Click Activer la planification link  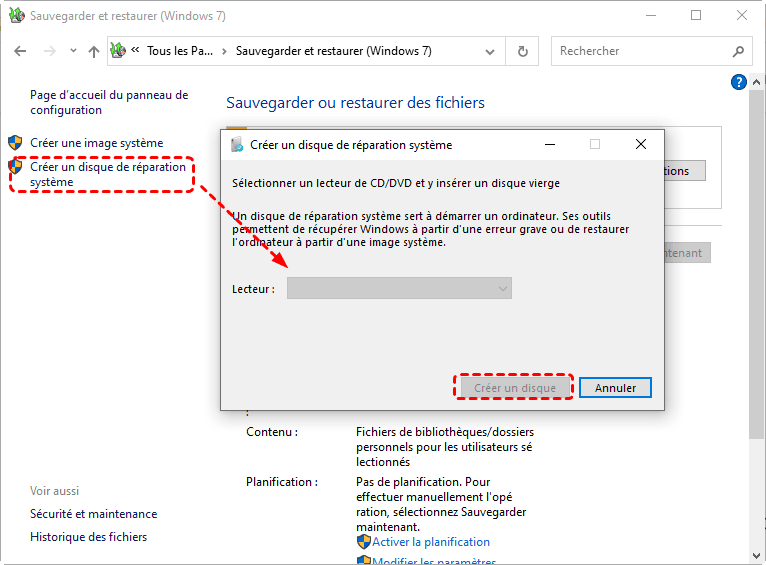[431, 542]
